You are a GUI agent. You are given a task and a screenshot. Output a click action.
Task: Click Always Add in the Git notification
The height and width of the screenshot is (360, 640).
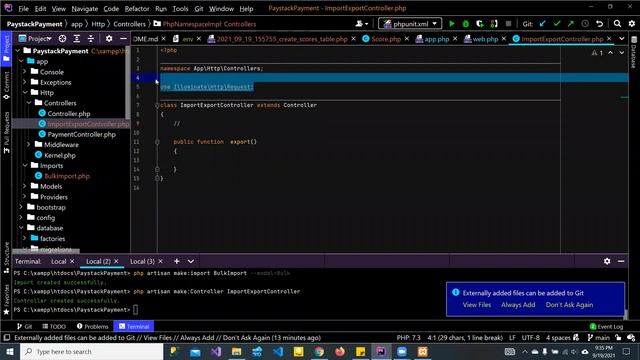[518, 305]
